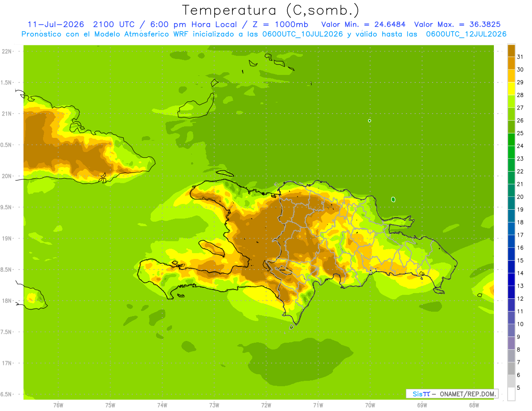The height and width of the screenshot is (411, 532).
Task: Select the date text '11-Jul-2026'
Action: 55,24
